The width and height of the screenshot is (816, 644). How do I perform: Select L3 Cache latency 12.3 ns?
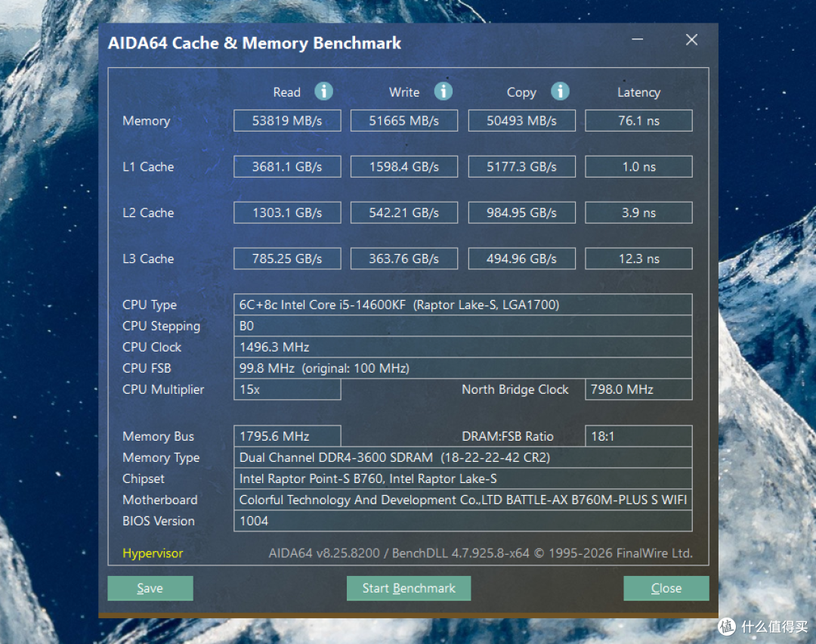click(638, 259)
